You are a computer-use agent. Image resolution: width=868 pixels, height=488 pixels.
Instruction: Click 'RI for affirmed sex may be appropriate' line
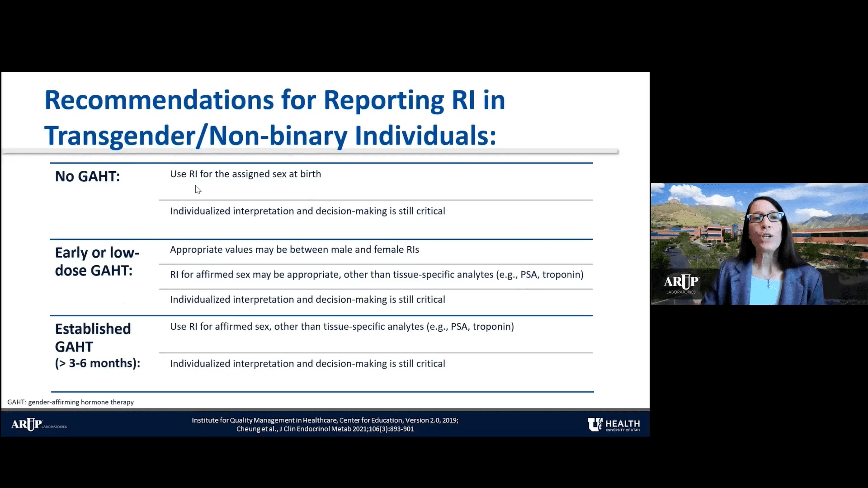point(377,274)
